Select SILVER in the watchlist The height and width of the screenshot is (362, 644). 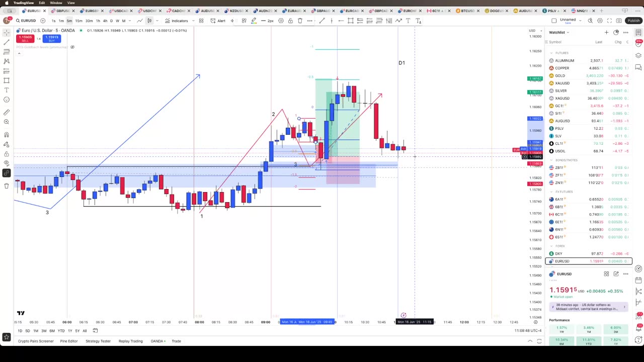pyautogui.click(x=588, y=90)
